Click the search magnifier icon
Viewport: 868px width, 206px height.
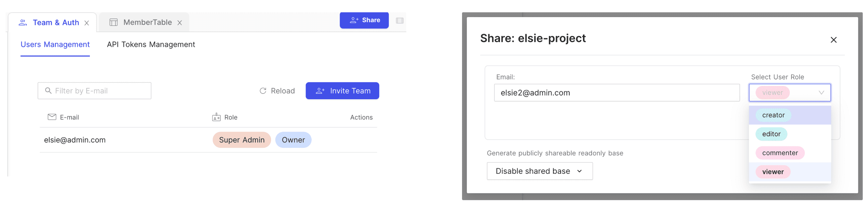tap(48, 91)
